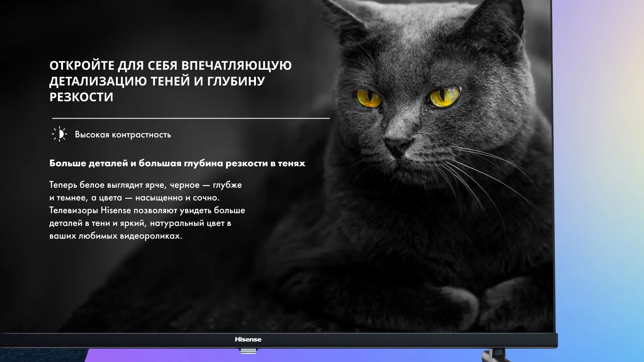Click the line 'Теперь белое выглядит ярче, черное — глубже'

click(x=146, y=185)
